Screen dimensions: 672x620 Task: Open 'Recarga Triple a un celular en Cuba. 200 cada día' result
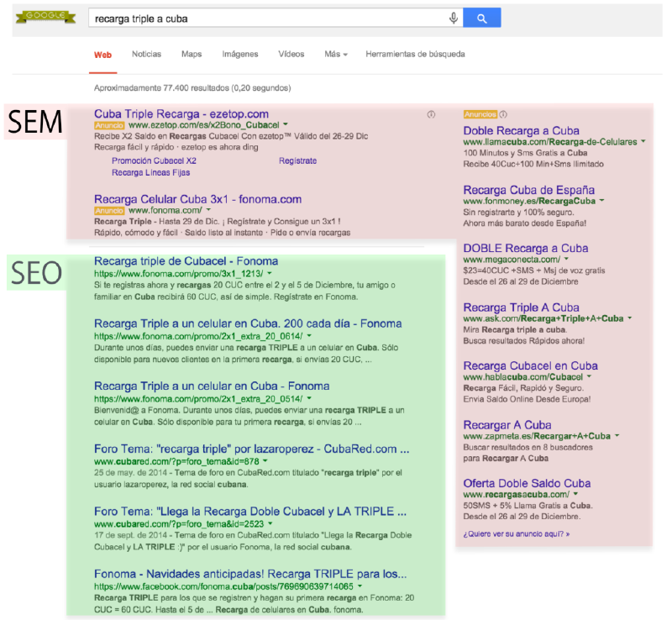[248, 323]
